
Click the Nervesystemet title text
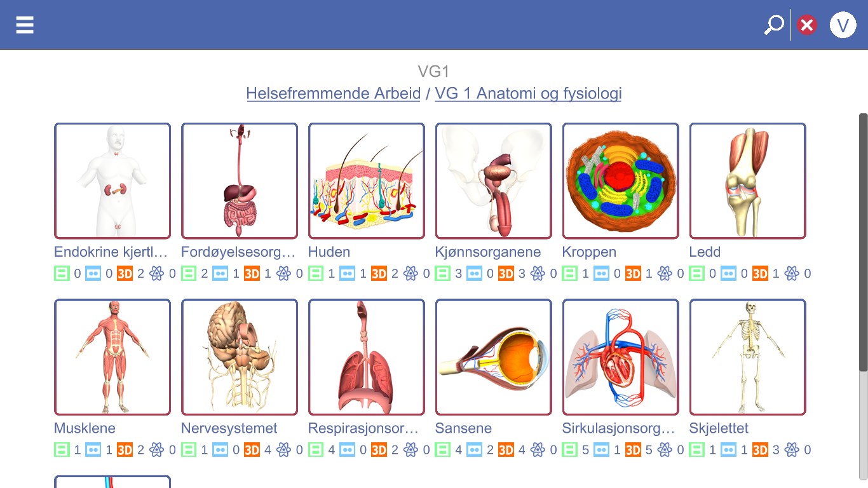coord(229,428)
